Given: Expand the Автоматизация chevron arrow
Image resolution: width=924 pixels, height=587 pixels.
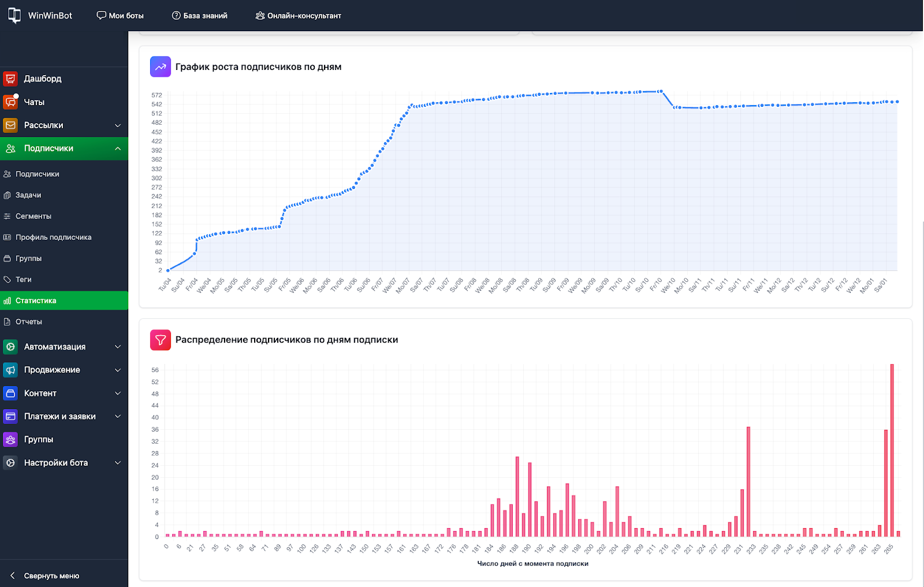Looking at the screenshot, I should 118,347.
